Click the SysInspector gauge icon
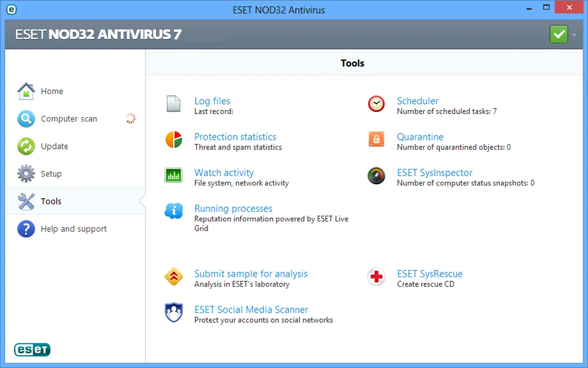Screen dimensions: 588x368 376,176
